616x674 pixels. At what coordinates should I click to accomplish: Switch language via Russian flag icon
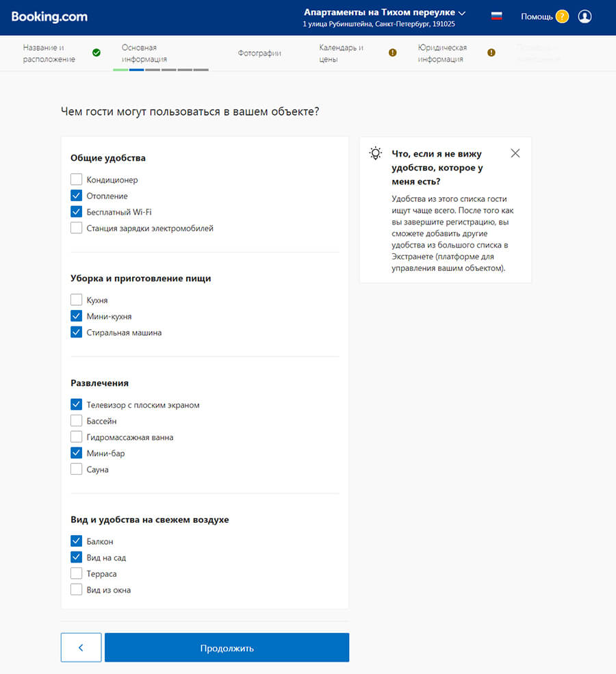(497, 16)
